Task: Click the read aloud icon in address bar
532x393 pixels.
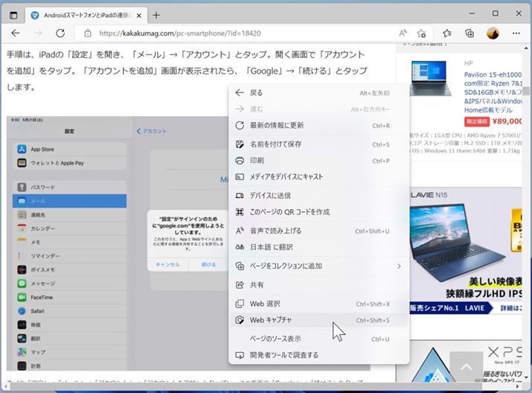Action: [403, 33]
